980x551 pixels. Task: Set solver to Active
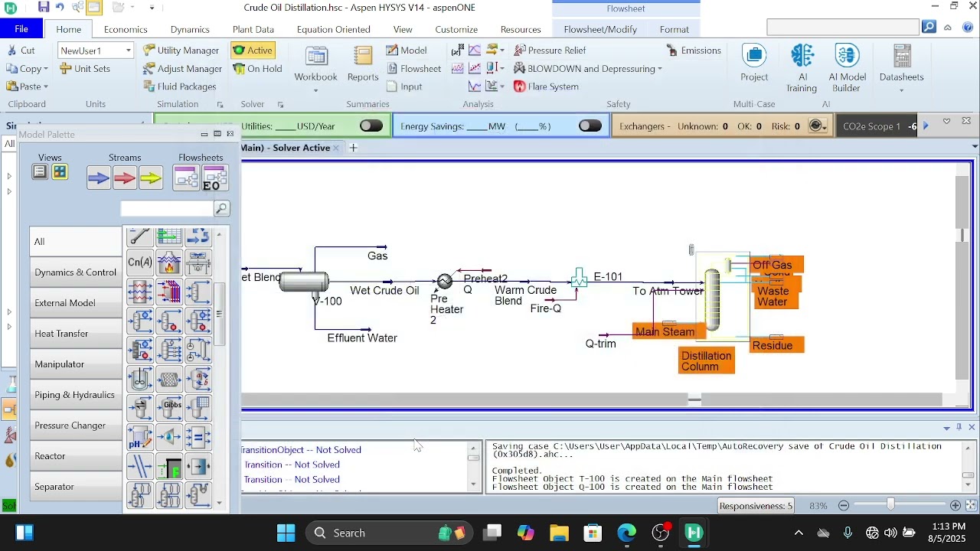(253, 51)
